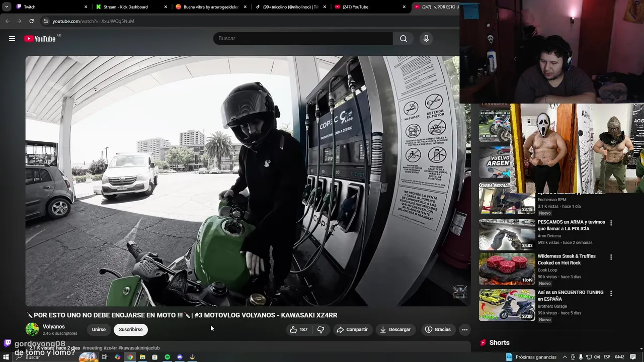Open the Copilot taskbar icon

117,357
